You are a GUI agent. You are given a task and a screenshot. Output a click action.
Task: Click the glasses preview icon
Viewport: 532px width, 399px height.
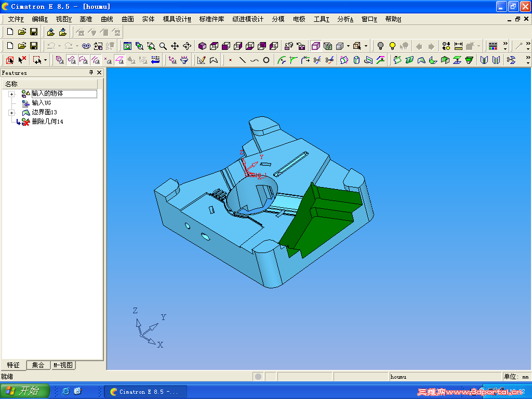tap(86, 46)
